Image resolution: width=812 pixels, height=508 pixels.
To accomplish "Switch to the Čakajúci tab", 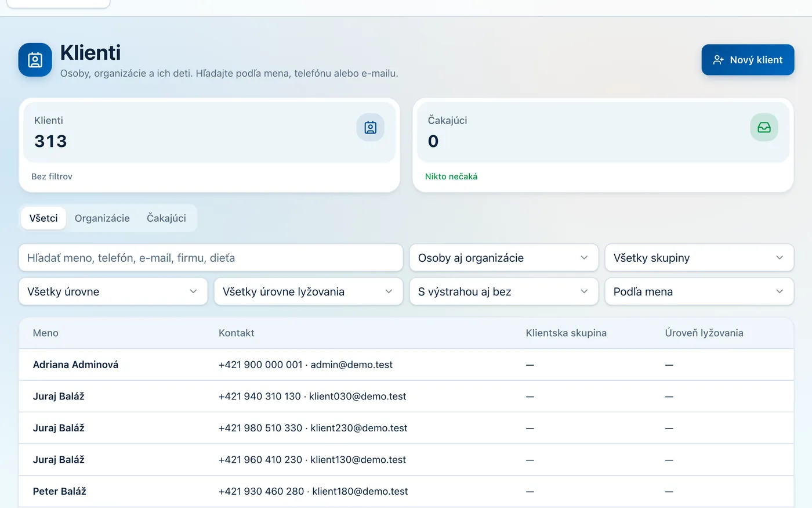I will [166, 218].
